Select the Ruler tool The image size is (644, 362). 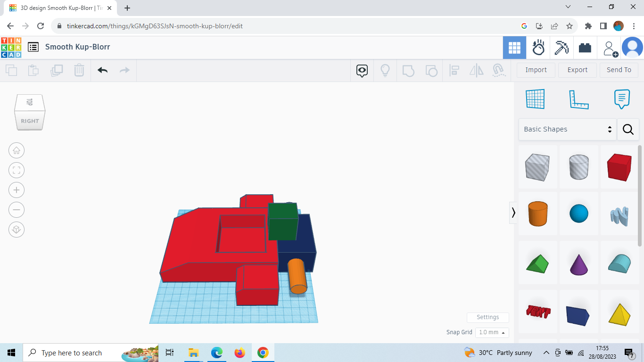pos(578,99)
